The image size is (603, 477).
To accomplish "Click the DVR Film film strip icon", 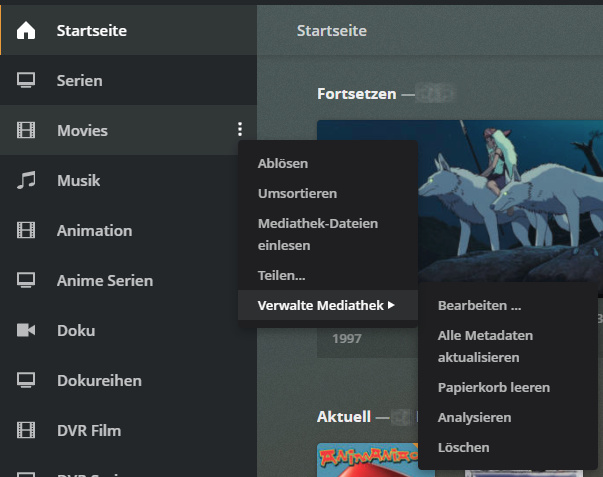I will click(26, 430).
